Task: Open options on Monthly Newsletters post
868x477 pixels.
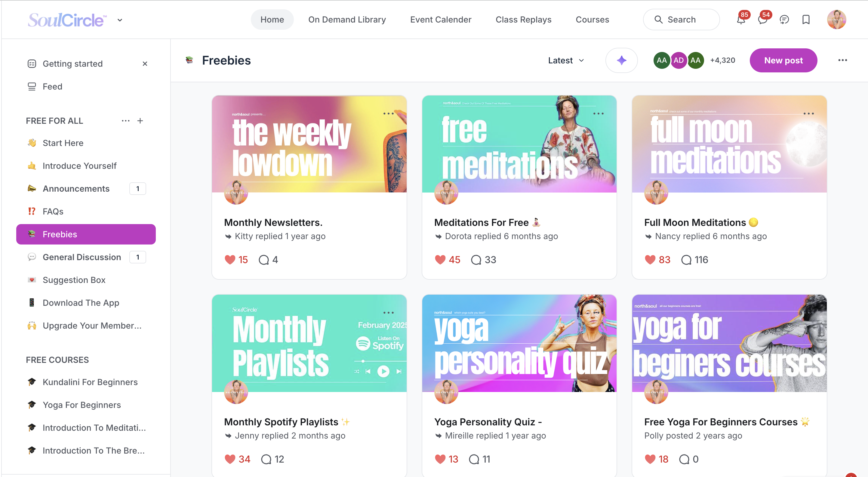Action: click(388, 114)
